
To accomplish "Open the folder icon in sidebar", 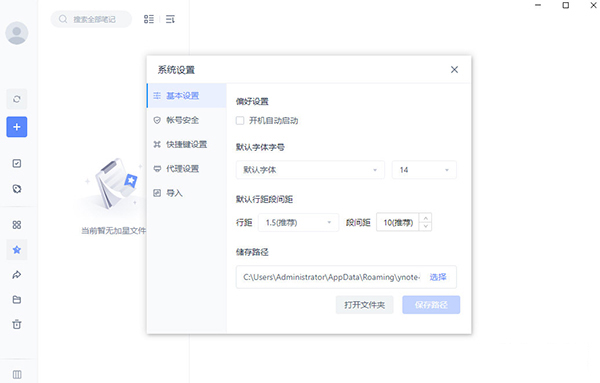I will coord(16,300).
